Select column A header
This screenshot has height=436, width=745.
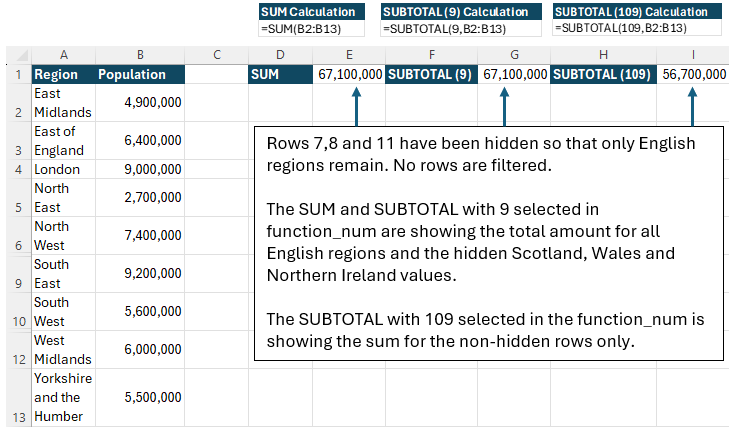click(63, 54)
